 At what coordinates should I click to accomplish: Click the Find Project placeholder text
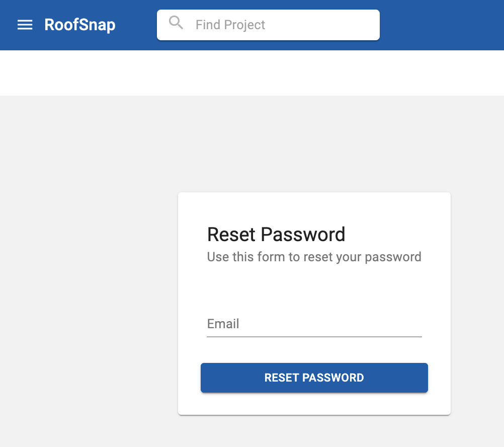[230, 25]
